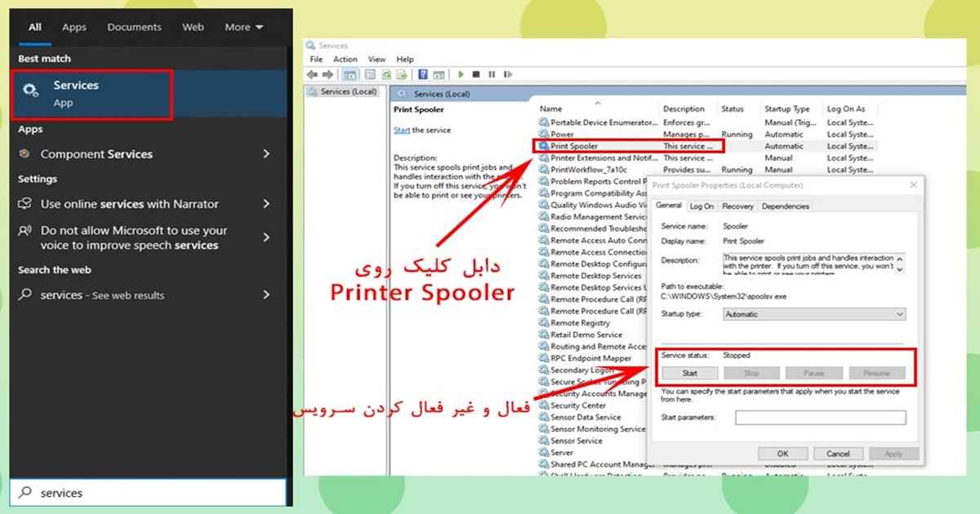Click OK in Print Spooler Properties
The height and width of the screenshot is (514, 980).
click(782, 454)
